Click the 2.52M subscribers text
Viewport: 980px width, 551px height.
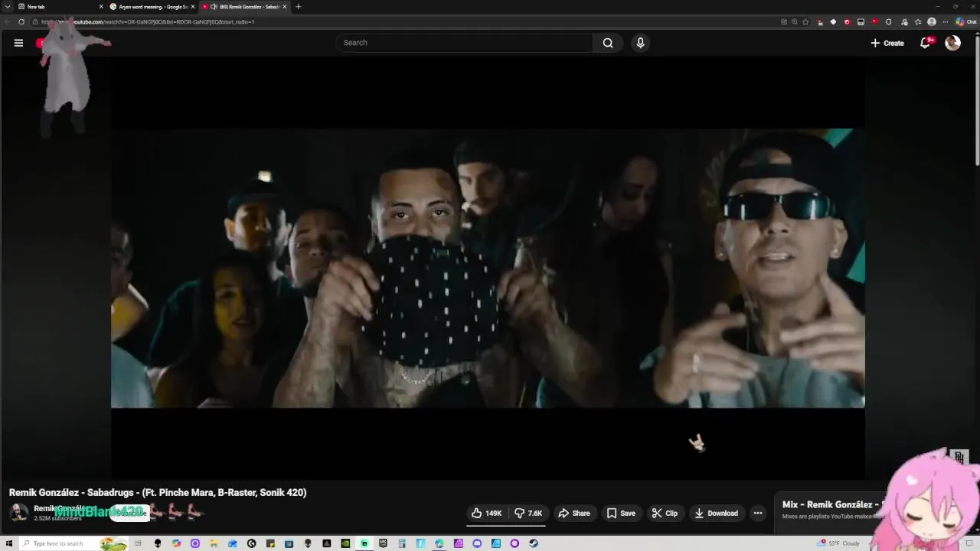(x=57, y=519)
